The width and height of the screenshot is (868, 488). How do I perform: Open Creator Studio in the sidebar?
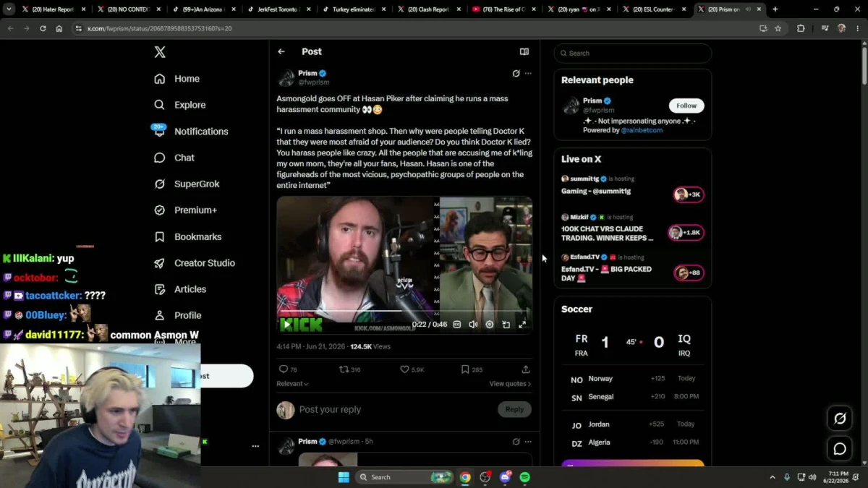195,262
